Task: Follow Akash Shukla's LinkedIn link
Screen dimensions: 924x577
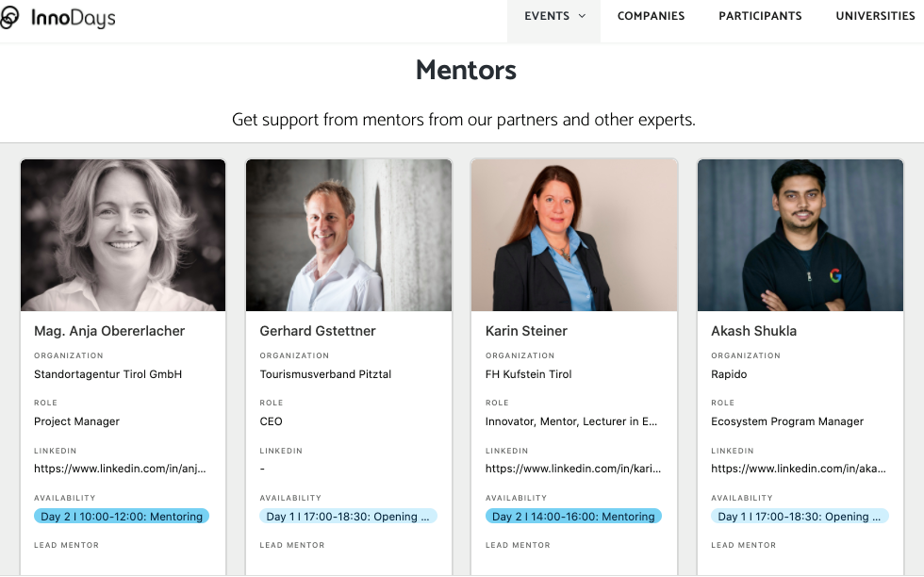Action: click(x=799, y=469)
